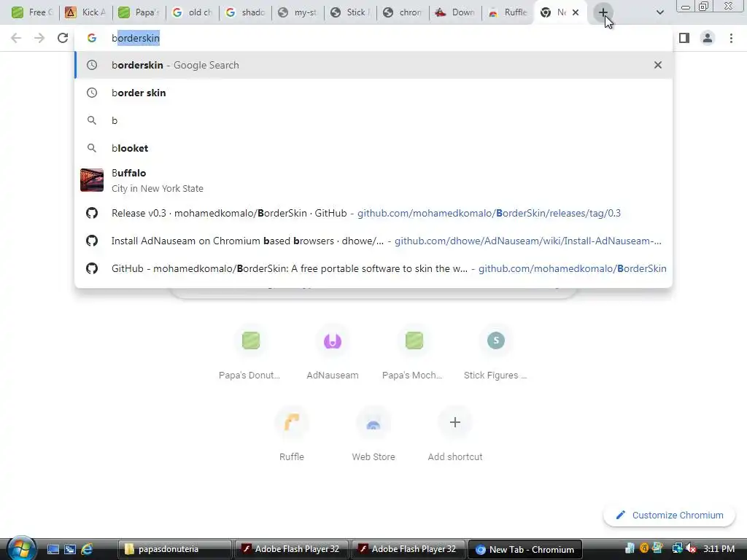The height and width of the screenshot is (560, 747).
Task: Click the network tray icon
Action: click(x=676, y=548)
